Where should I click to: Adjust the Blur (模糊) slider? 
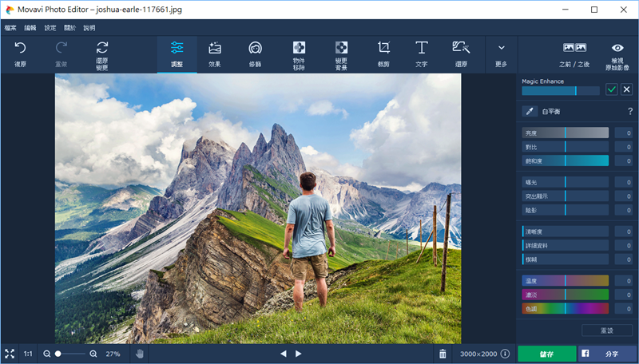point(566,259)
